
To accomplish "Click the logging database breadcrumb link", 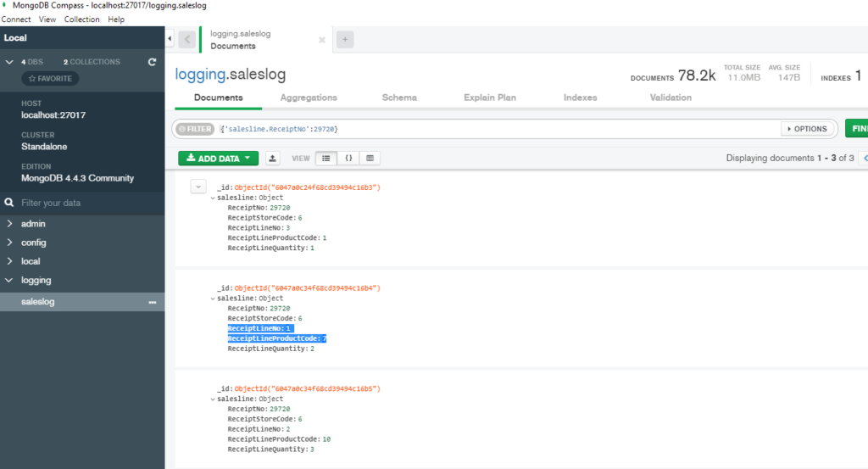I will click(x=200, y=74).
